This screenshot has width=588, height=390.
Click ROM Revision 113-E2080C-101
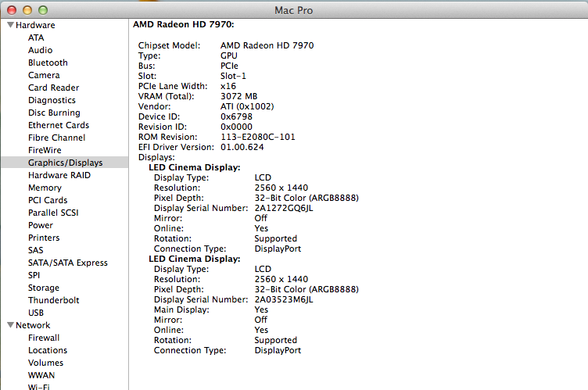click(257, 137)
